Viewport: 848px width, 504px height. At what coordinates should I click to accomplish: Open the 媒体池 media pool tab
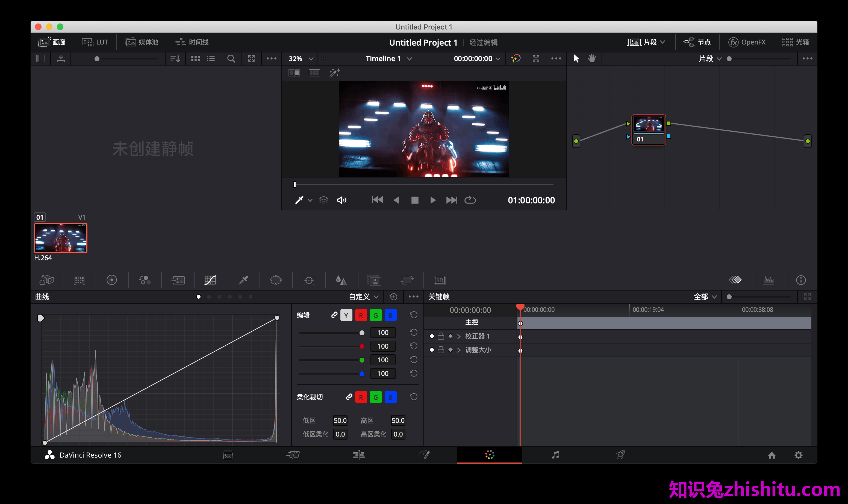tap(141, 42)
